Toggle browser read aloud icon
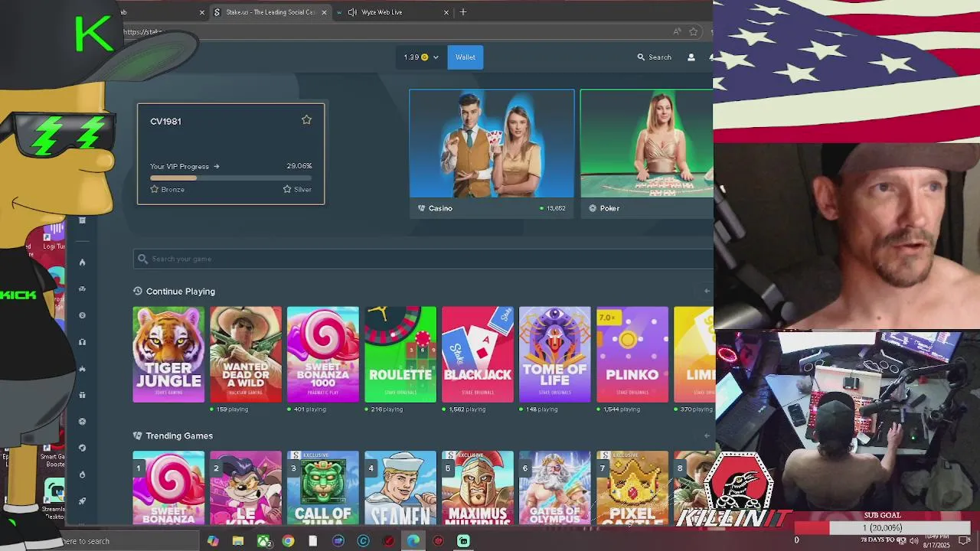 point(677,31)
